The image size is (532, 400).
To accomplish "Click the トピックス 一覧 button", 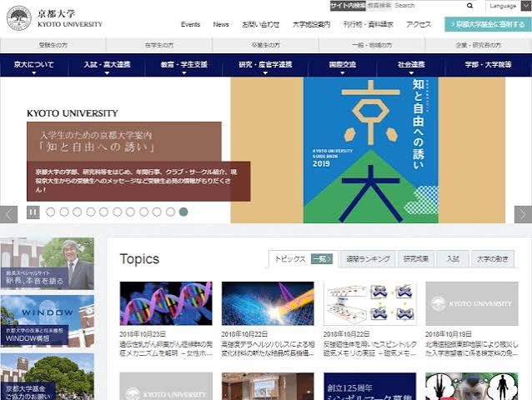I will click(x=322, y=259).
